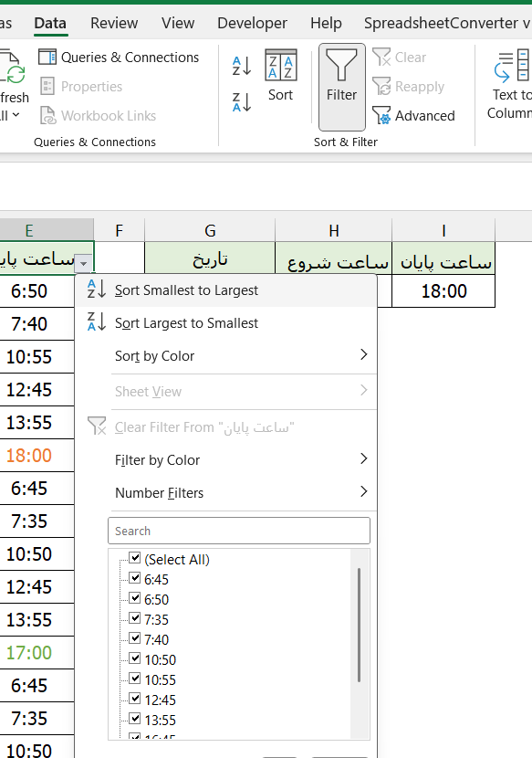Select column I header
This screenshot has width=532, height=758.
[x=443, y=230]
